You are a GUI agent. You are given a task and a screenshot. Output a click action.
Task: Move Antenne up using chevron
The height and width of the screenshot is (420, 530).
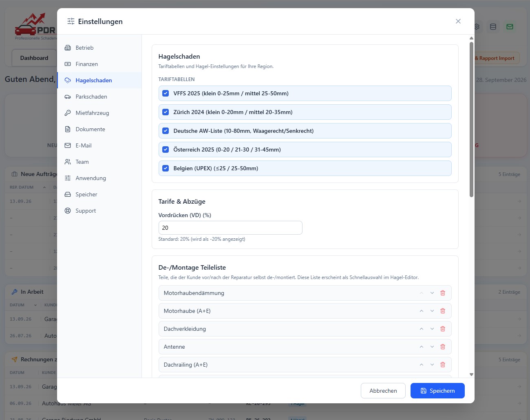pos(422,347)
